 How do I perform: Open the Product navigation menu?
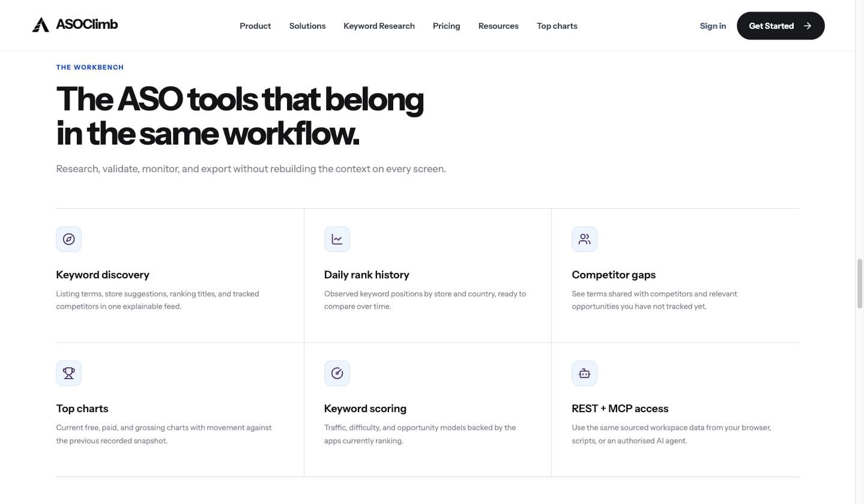tap(255, 26)
